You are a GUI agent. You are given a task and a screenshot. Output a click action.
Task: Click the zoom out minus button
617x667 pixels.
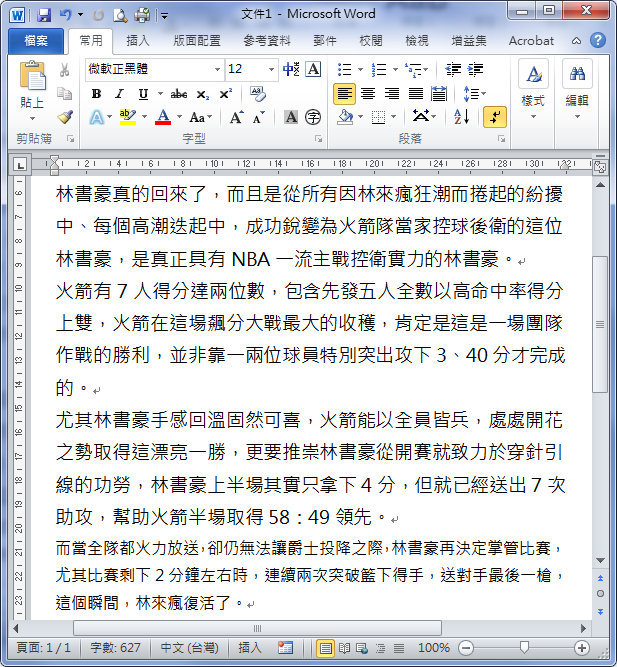[x=466, y=648]
